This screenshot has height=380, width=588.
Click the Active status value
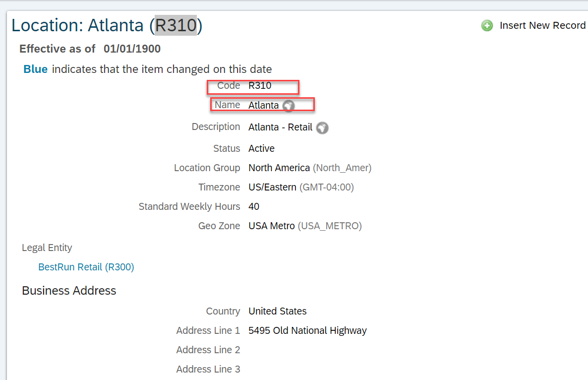point(261,148)
